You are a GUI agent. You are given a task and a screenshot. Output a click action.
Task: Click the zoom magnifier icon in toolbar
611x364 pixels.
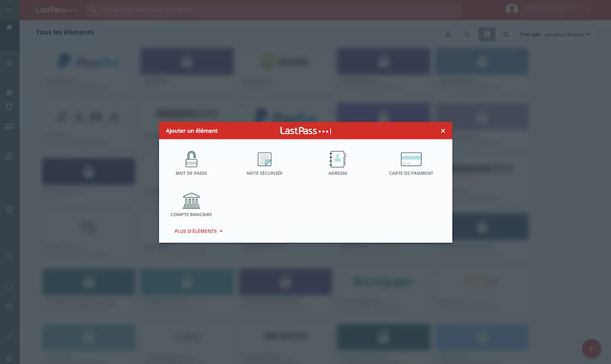[467, 34]
